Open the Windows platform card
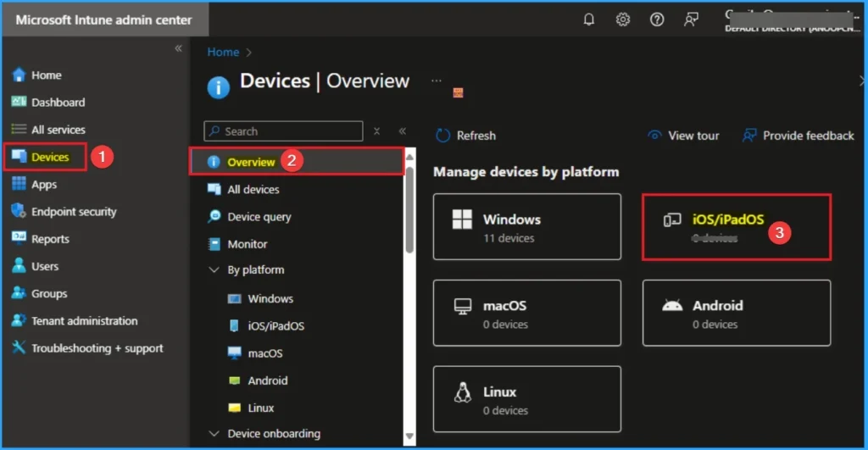This screenshot has height=450, width=868. pyautogui.click(x=527, y=226)
